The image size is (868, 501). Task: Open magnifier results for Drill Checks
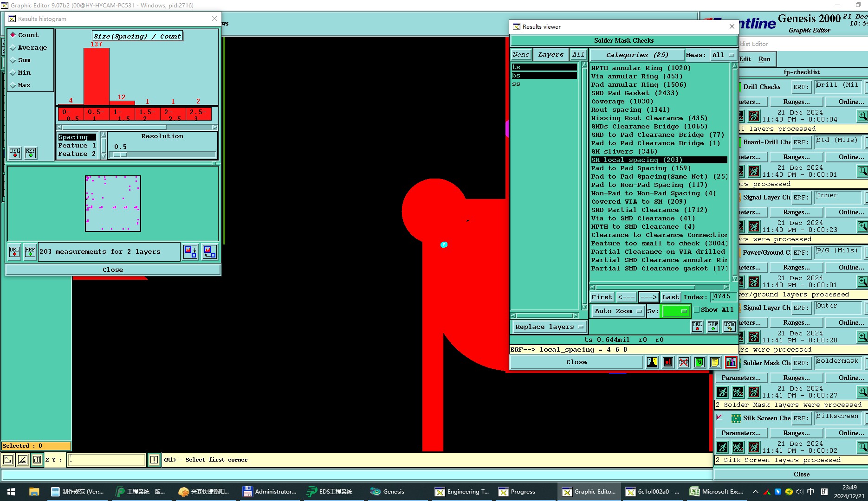pos(862,116)
